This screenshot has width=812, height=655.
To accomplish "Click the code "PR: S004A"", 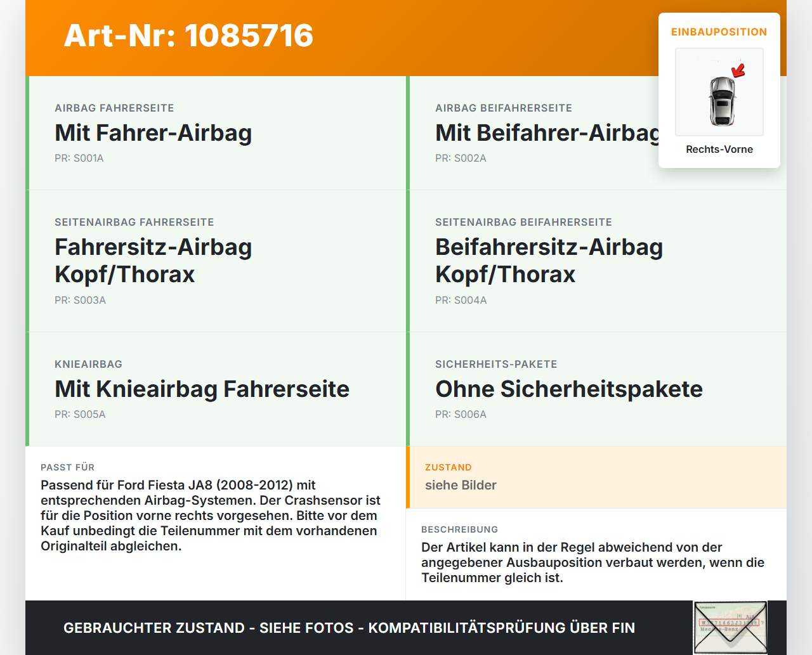I will (461, 300).
